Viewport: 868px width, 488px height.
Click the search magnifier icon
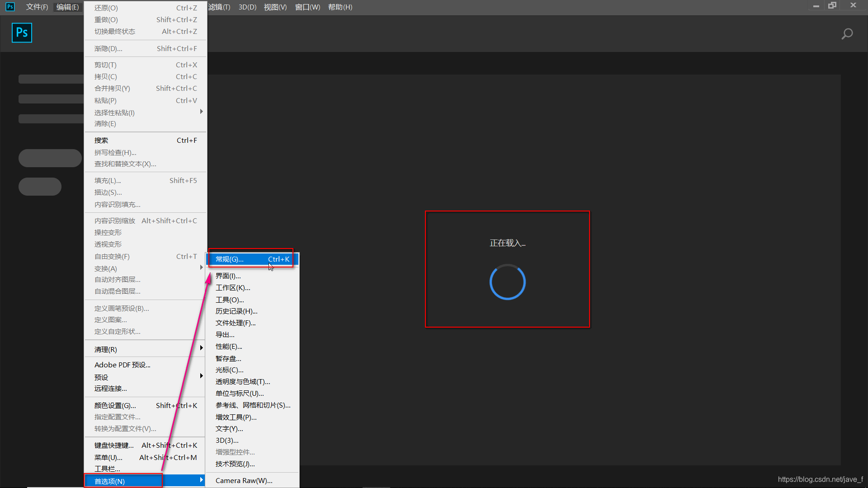click(847, 34)
